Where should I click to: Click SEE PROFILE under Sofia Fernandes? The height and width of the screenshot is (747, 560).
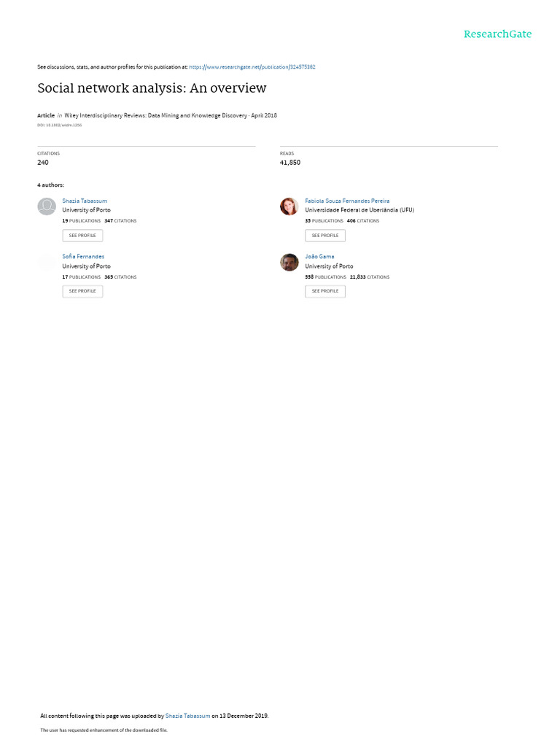82,291
